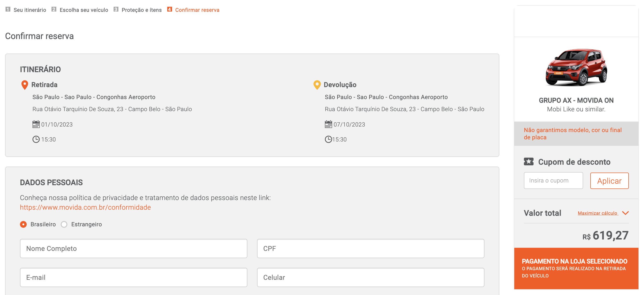644x295 pixels.
Task: Open the movida.com.br/conformidade link
Action: click(85, 207)
